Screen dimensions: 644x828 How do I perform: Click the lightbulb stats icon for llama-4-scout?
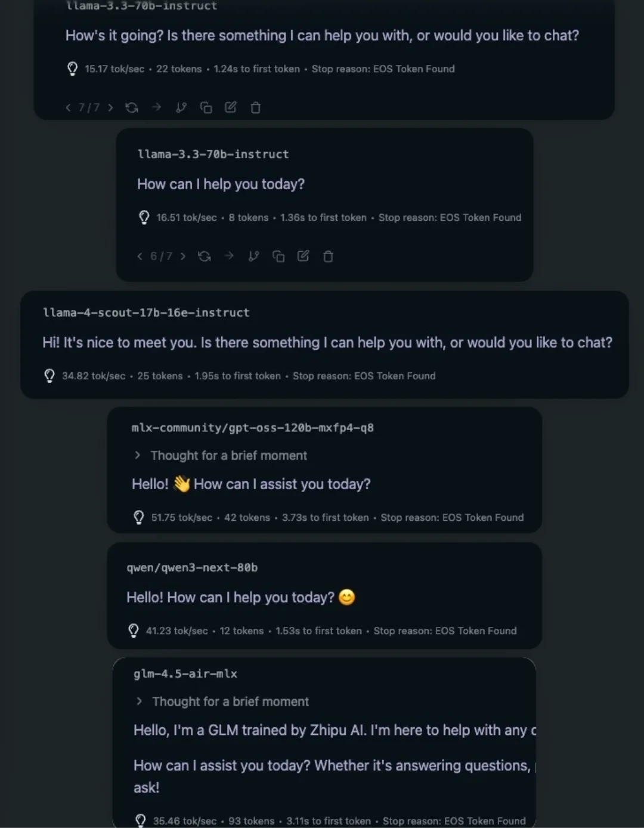click(x=49, y=376)
